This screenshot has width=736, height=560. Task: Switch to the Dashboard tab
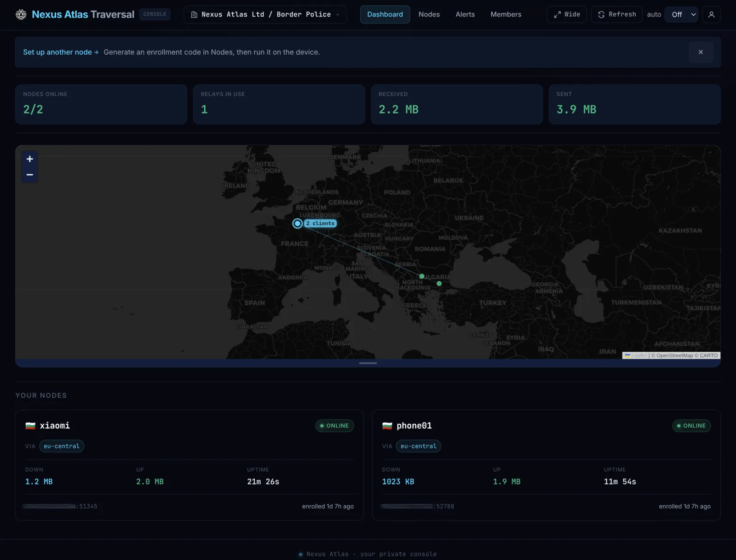click(385, 15)
